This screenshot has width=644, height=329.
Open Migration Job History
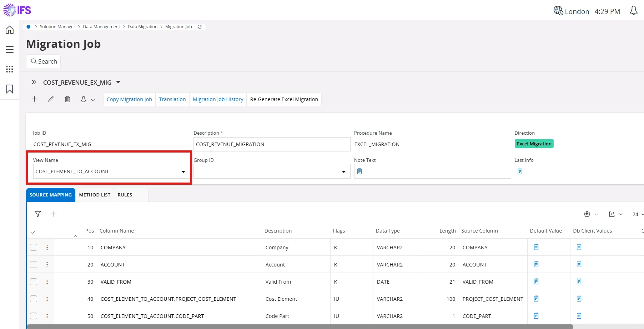218,99
